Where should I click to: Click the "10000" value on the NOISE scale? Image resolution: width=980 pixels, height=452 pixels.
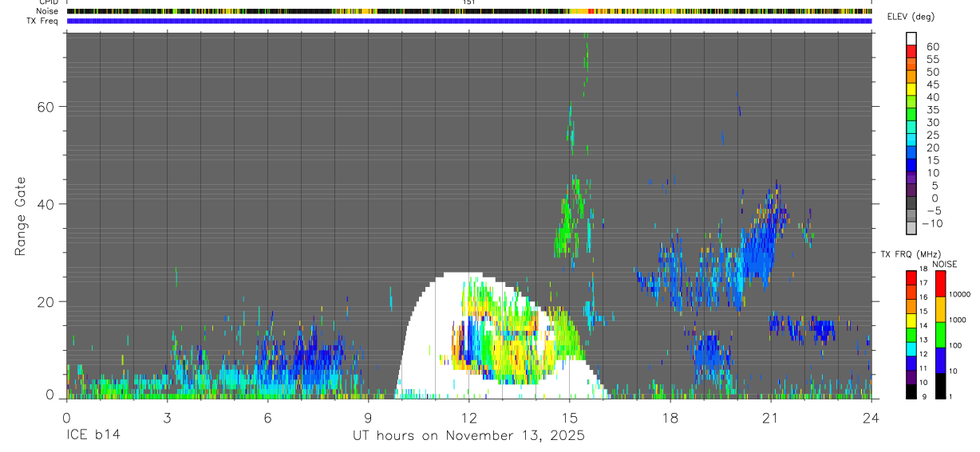tap(962, 294)
